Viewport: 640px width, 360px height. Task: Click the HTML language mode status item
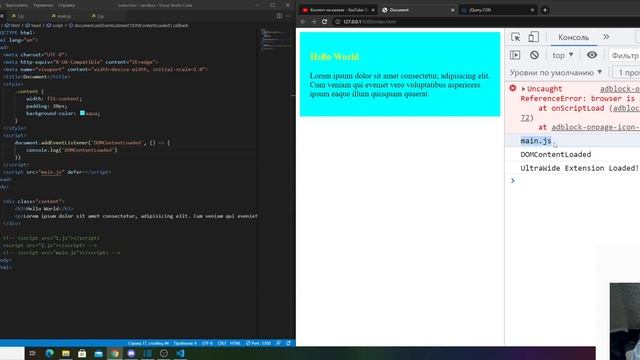click(x=235, y=343)
